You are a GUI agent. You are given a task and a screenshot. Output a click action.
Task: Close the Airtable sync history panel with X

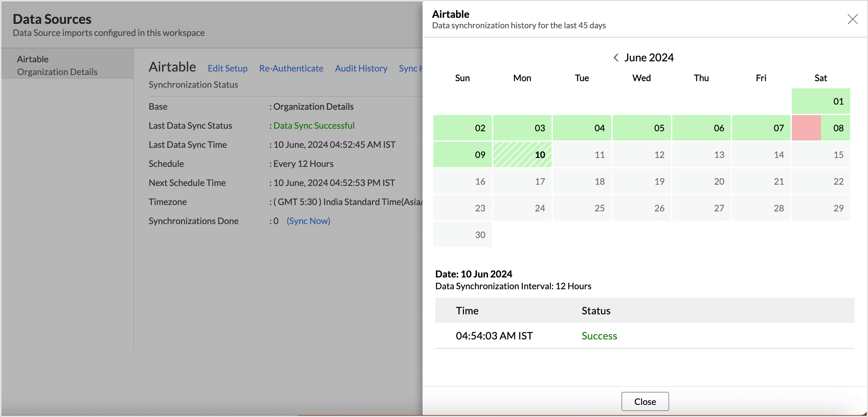(852, 19)
